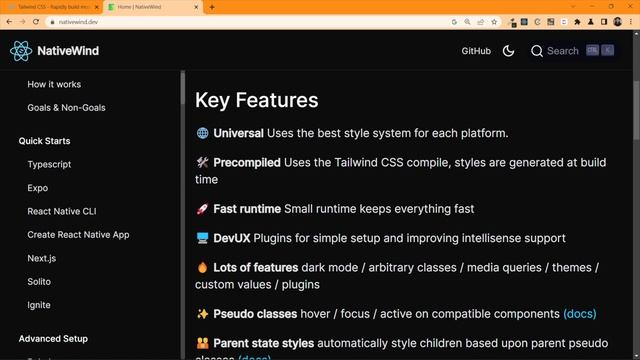Click Advanced Setup sidebar heading
Screen dimensions: 640x360
(x=53, y=339)
